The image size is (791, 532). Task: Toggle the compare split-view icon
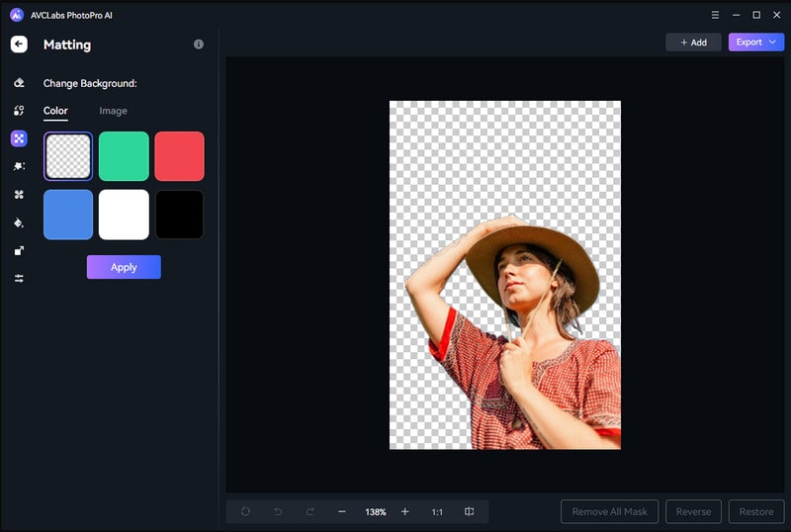[469, 511]
